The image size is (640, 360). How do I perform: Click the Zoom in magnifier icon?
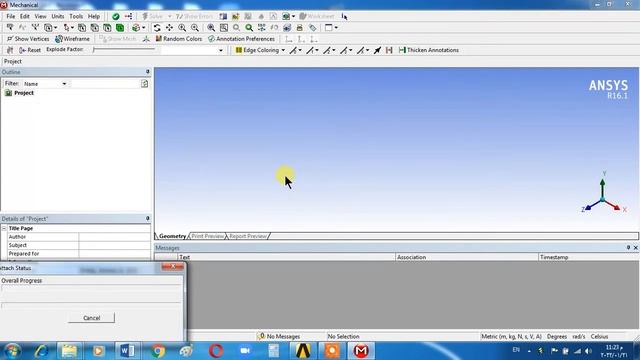[x=182, y=28]
